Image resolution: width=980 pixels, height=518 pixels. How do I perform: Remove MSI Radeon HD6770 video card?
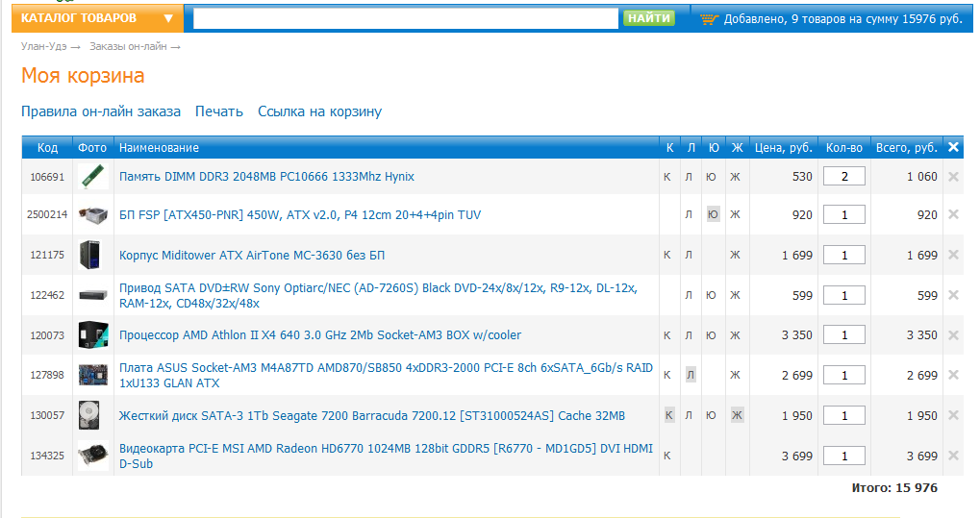tap(953, 456)
